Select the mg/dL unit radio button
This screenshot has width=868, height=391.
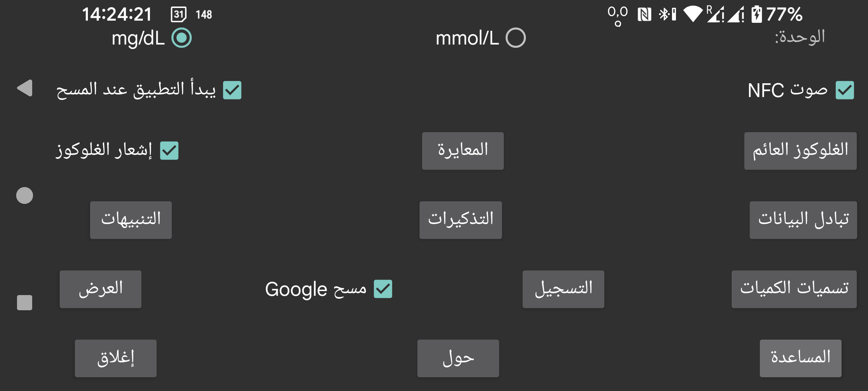182,38
